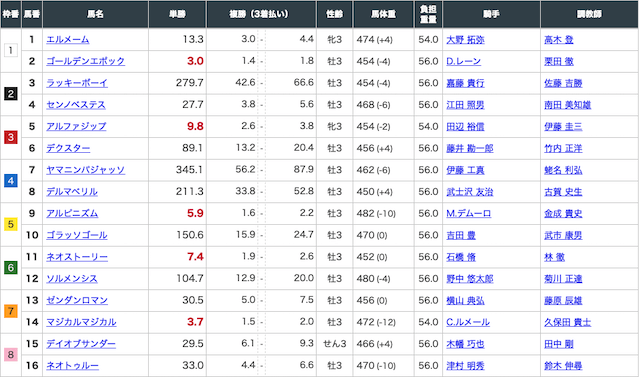This screenshot has width=640, height=377.
Task: Open horse link デクスター
Action: (x=68, y=148)
